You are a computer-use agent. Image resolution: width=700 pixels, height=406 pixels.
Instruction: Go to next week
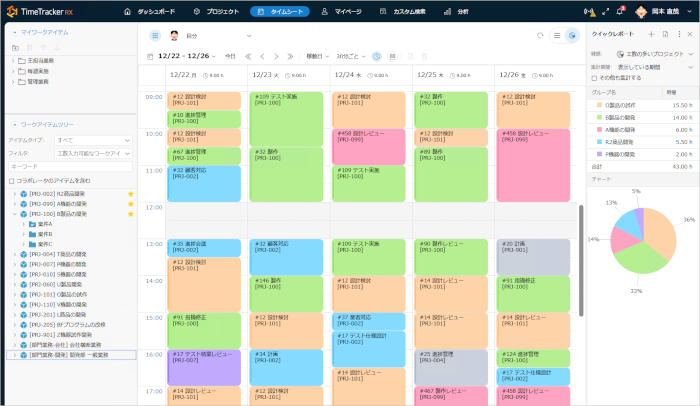(276, 56)
